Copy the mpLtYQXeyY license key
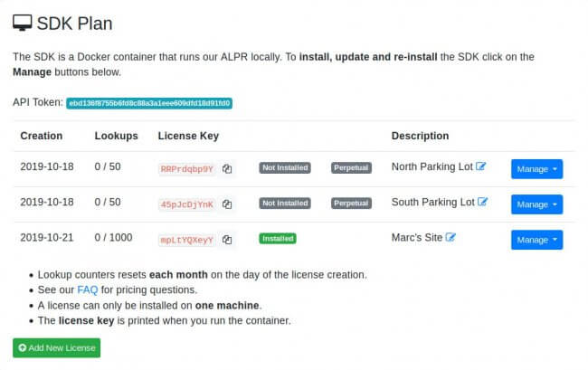This screenshot has width=588, height=370. point(227,240)
